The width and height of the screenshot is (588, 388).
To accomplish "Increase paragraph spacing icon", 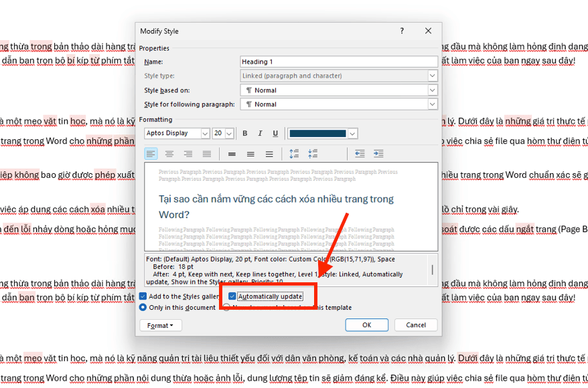I will coord(294,154).
